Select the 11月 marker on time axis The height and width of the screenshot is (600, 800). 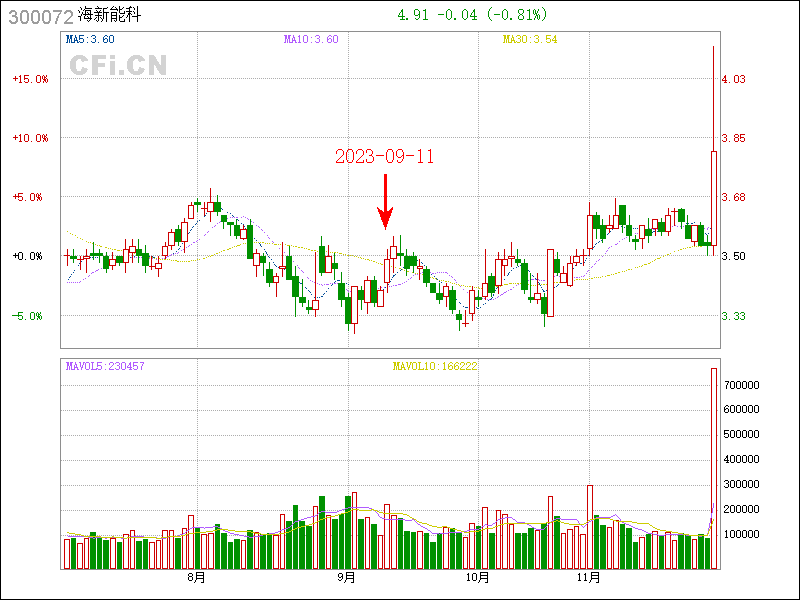click(590, 577)
